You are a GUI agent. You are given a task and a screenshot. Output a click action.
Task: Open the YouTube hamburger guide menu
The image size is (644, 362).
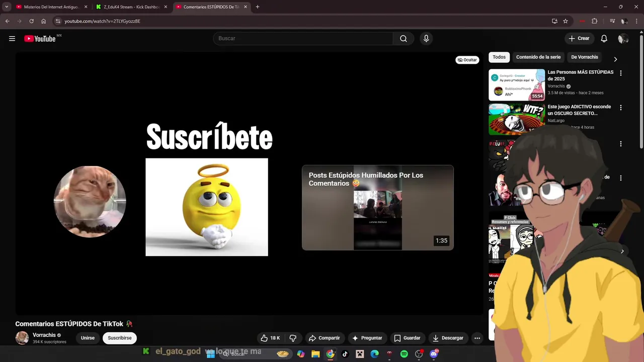point(12,39)
